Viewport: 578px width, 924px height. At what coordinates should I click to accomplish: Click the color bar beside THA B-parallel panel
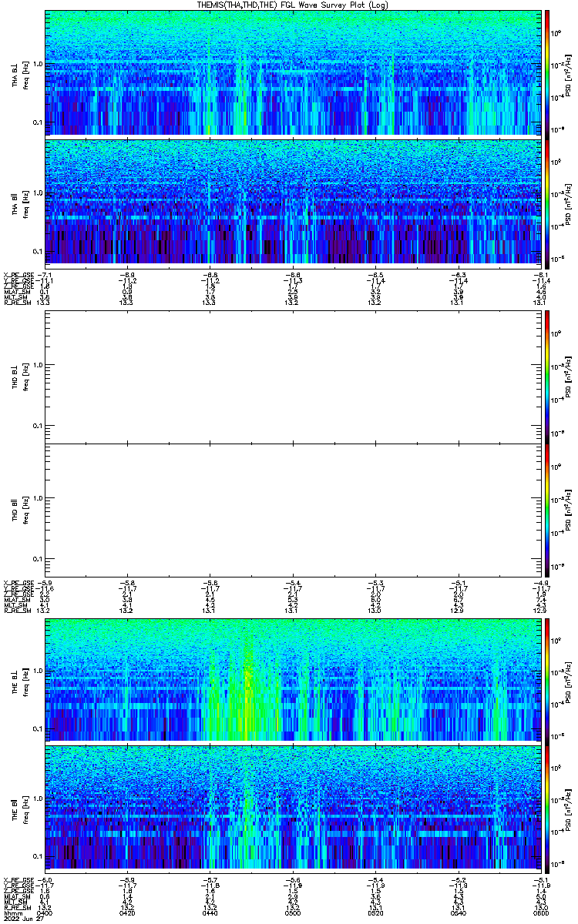pyautogui.click(x=546, y=203)
